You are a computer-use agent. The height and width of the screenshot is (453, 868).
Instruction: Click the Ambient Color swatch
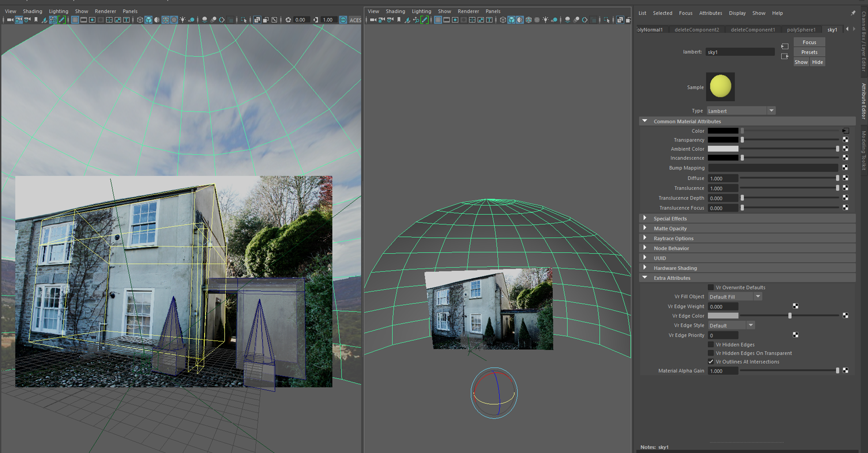[x=723, y=149]
